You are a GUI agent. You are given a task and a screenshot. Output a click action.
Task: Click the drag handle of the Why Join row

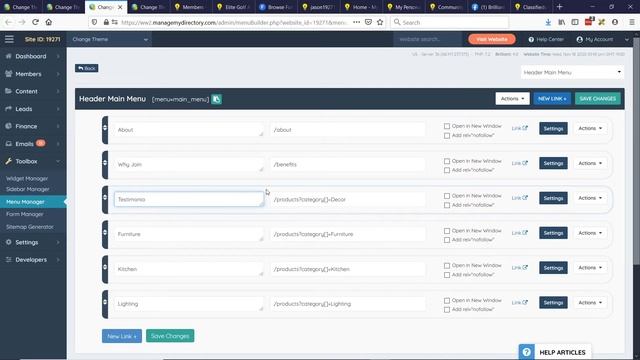[105, 164]
